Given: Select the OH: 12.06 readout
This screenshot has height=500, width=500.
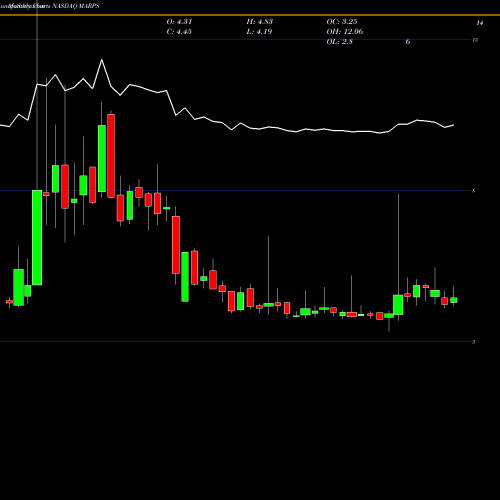Looking at the screenshot, I should [x=345, y=32].
